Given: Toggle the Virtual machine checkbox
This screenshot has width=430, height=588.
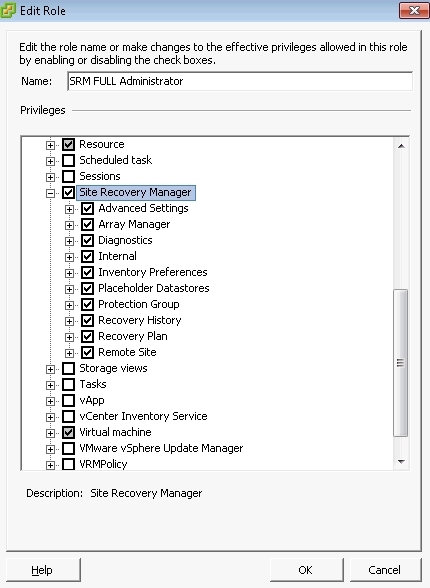Looking at the screenshot, I should coord(68,432).
